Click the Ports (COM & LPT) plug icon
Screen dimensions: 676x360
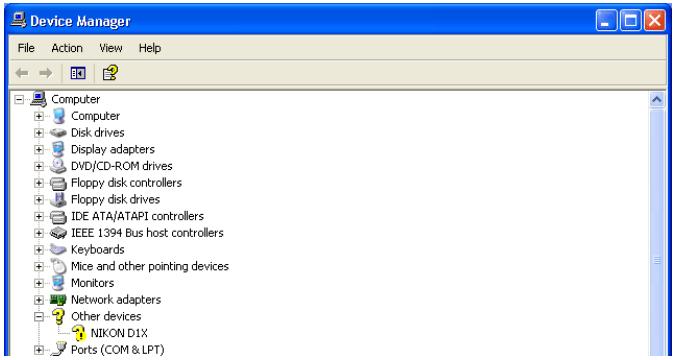[58, 350]
